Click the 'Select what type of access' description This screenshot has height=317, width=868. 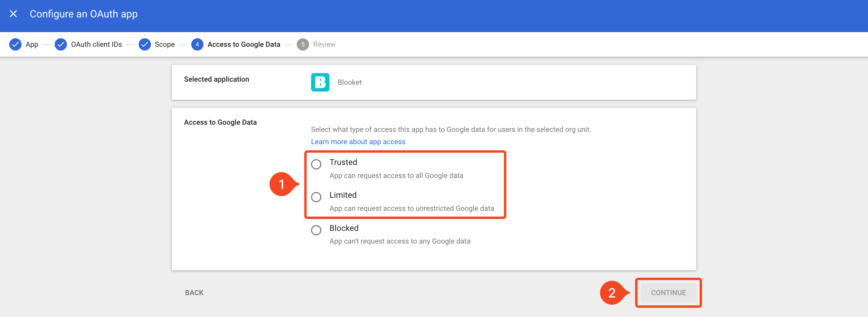451,129
